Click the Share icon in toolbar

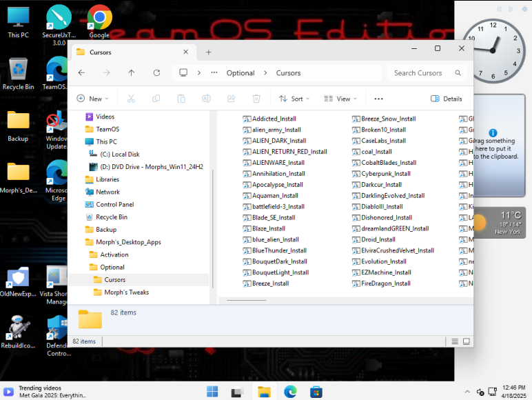[232, 99]
